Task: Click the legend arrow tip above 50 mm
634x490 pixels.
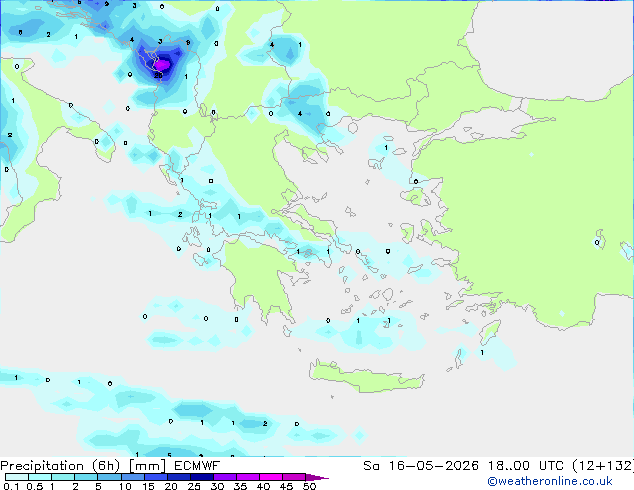Action: coord(317,477)
